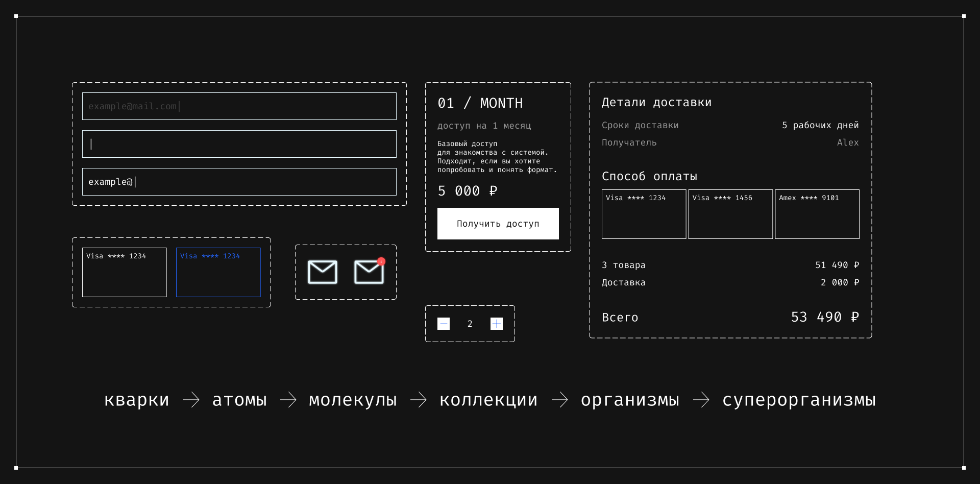Select the Amex **** 9101 payment method
Viewport: 980px width, 484px height.
click(x=817, y=214)
